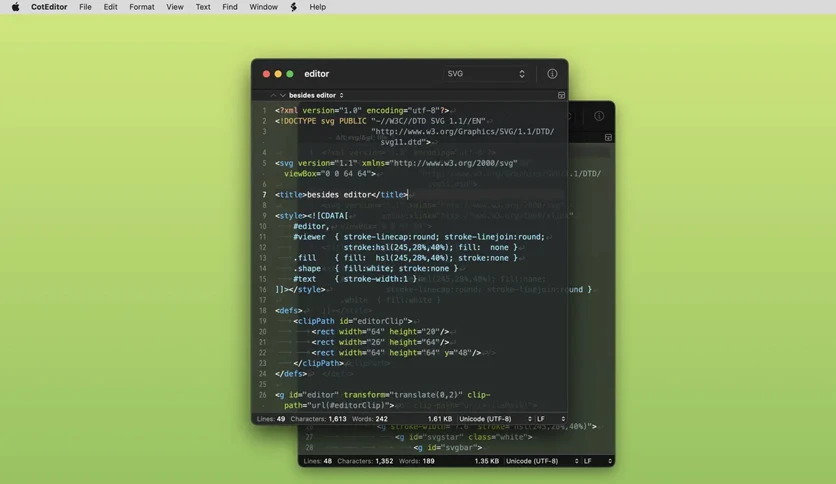Place cursor in the <!DOCTYPE svg PUBLIC line
The image size is (836, 484).
click(x=380, y=122)
